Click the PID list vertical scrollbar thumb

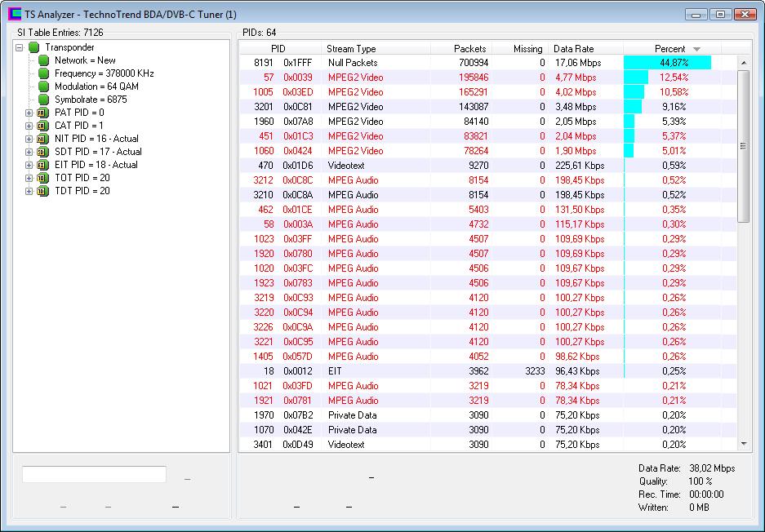(744, 146)
